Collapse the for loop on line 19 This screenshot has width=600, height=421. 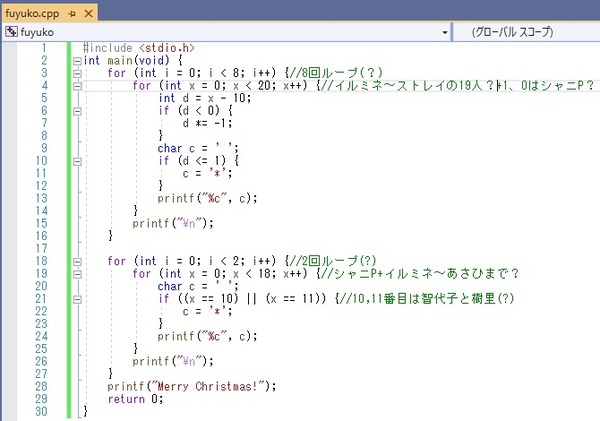[x=77, y=274]
